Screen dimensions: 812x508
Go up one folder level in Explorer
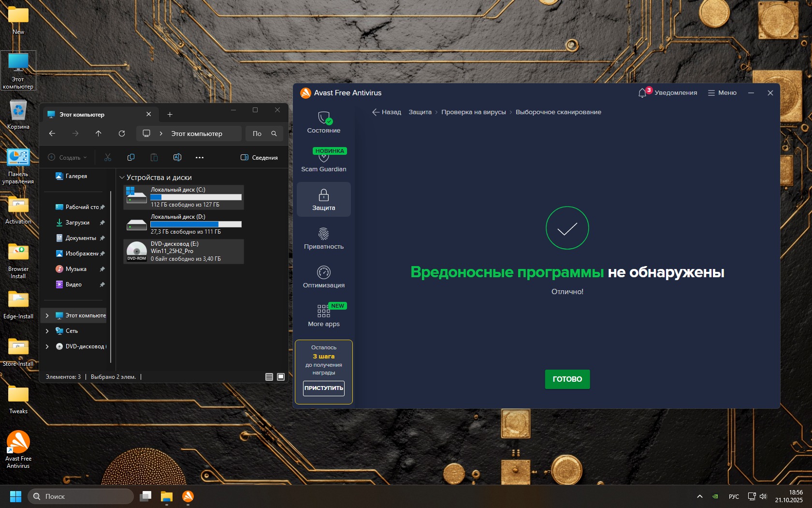coord(99,134)
